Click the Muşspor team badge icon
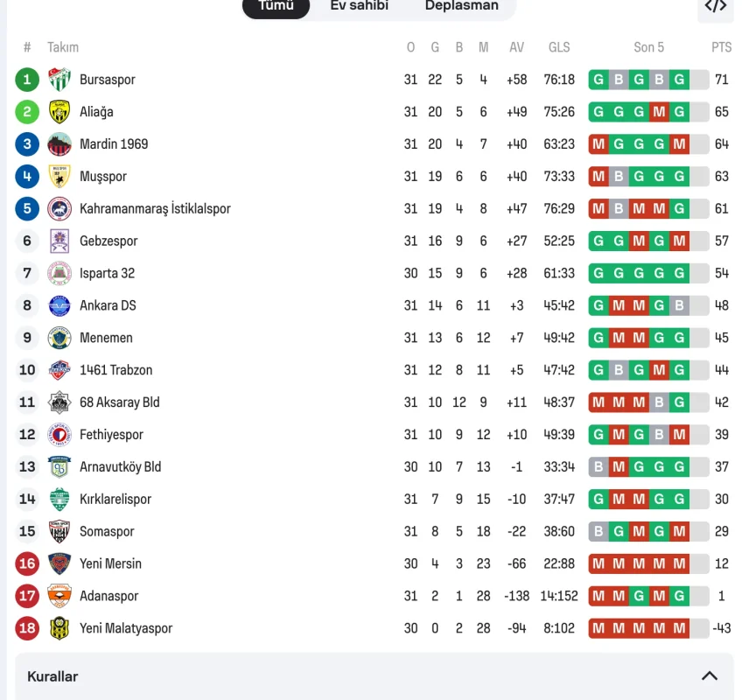Image resolution: width=742 pixels, height=700 pixels. tap(59, 177)
